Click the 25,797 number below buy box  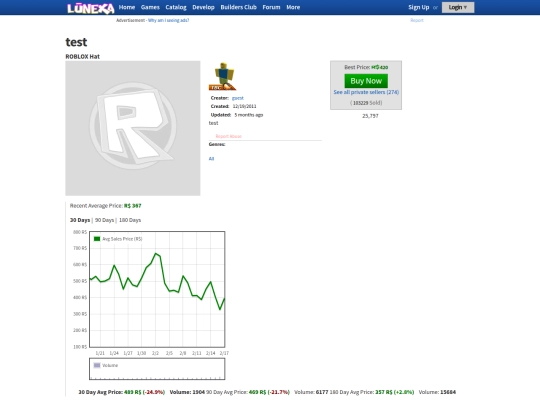pyautogui.click(x=370, y=116)
